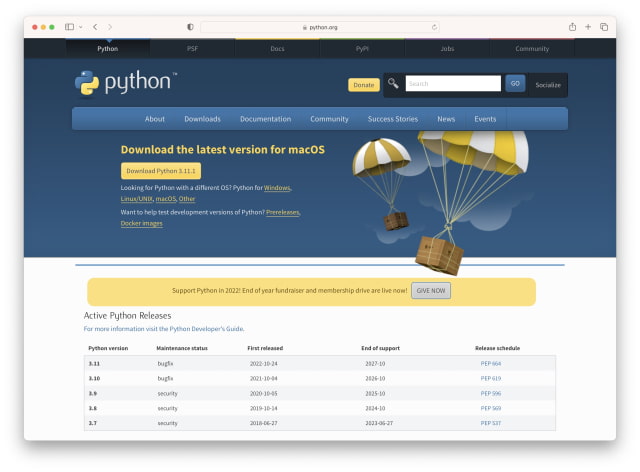The width and height of the screenshot is (640, 472).
Task: Select the Docs top tab
Action: [277, 48]
